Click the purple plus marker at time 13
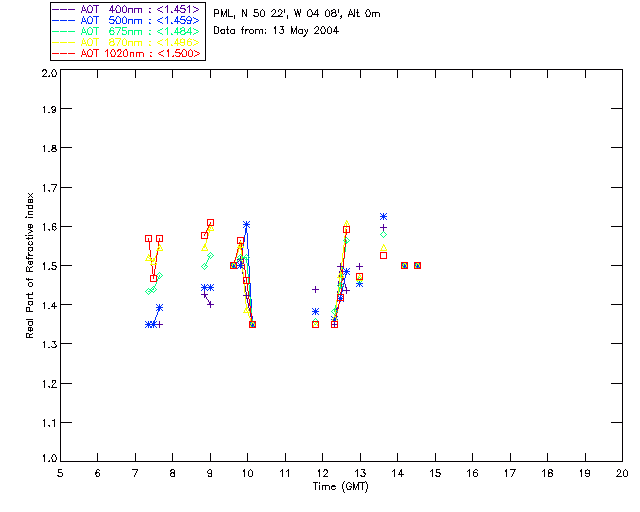Viewport: 640px width, 512px height. pos(359,267)
